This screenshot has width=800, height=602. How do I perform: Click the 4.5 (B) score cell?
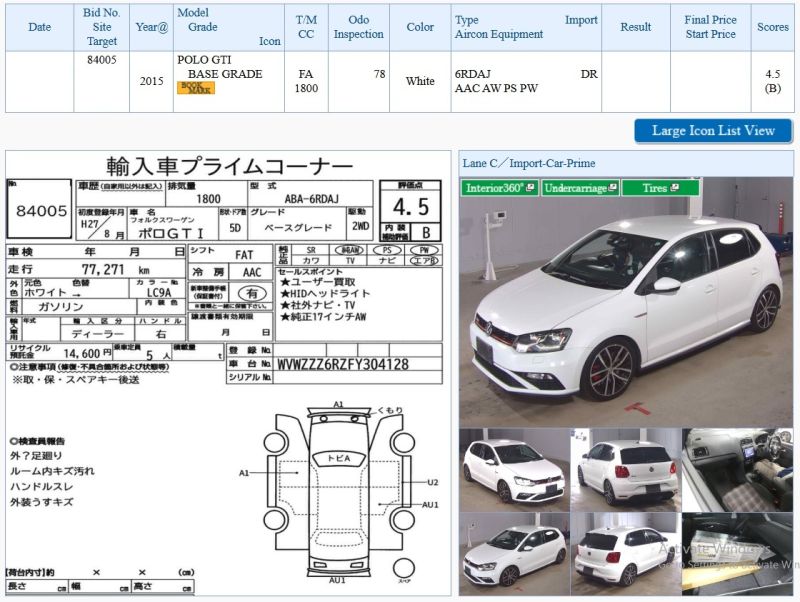click(x=772, y=81)
